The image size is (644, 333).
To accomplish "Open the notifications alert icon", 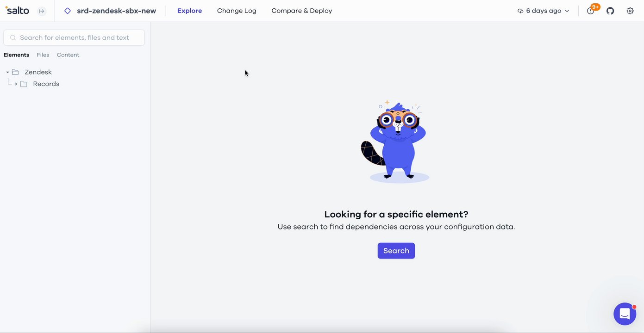I will click(590, 11).
